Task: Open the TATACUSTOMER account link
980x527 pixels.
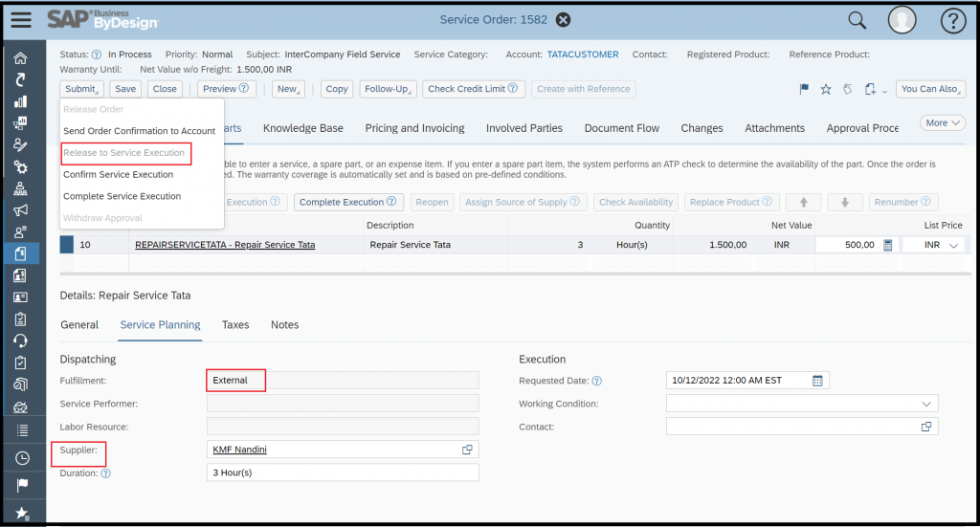Action: [x=583, y=55]
